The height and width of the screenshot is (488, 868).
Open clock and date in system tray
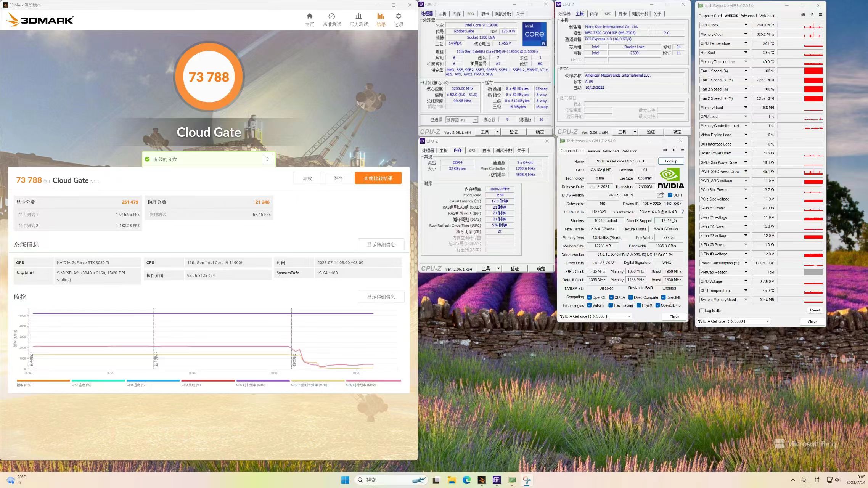[x=855, y=480]
